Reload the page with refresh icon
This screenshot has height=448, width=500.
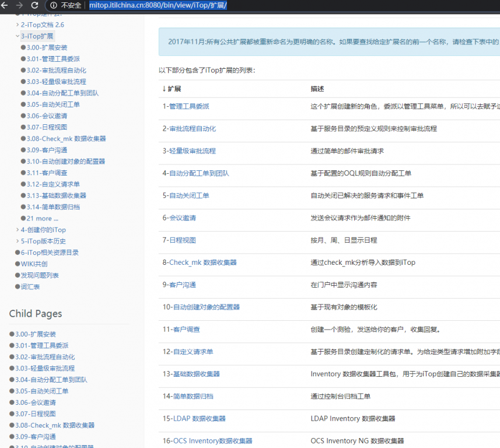click(34, 5)
